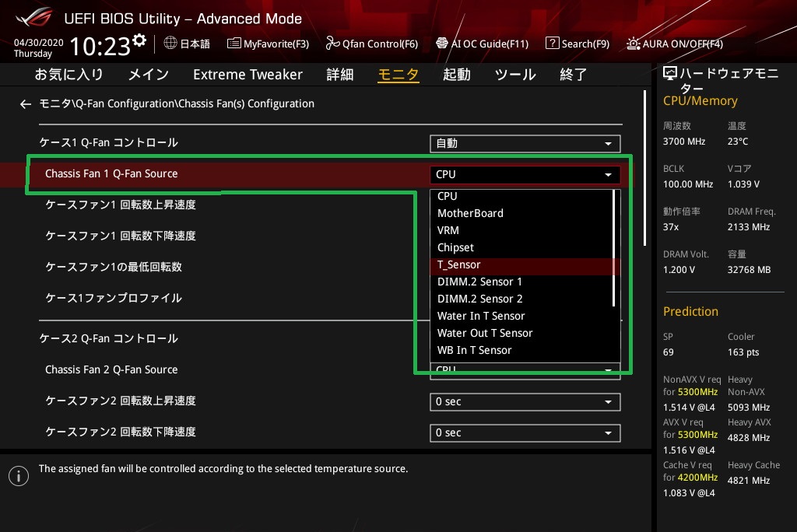This screenshot has height=532, width=797.
Task: Click ケースファン1の最低回転数 row
Action: pyautogui.click(x=114, y=268)
